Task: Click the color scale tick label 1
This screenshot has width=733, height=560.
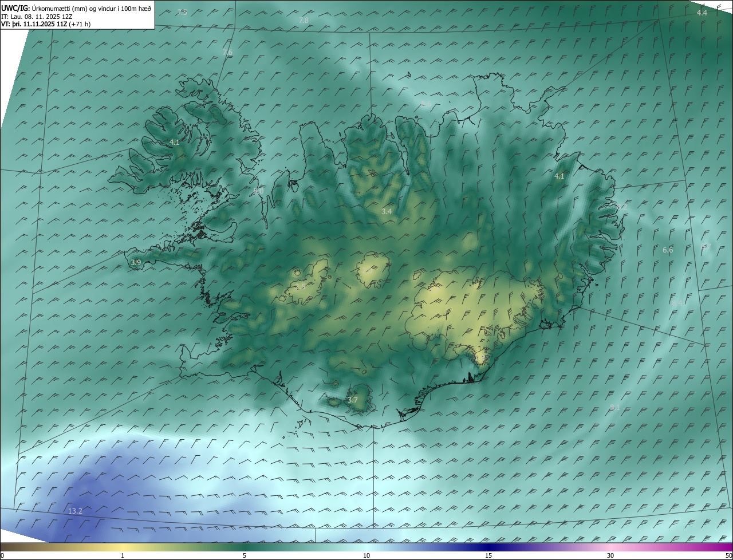Action: click(x=123, y=555)
